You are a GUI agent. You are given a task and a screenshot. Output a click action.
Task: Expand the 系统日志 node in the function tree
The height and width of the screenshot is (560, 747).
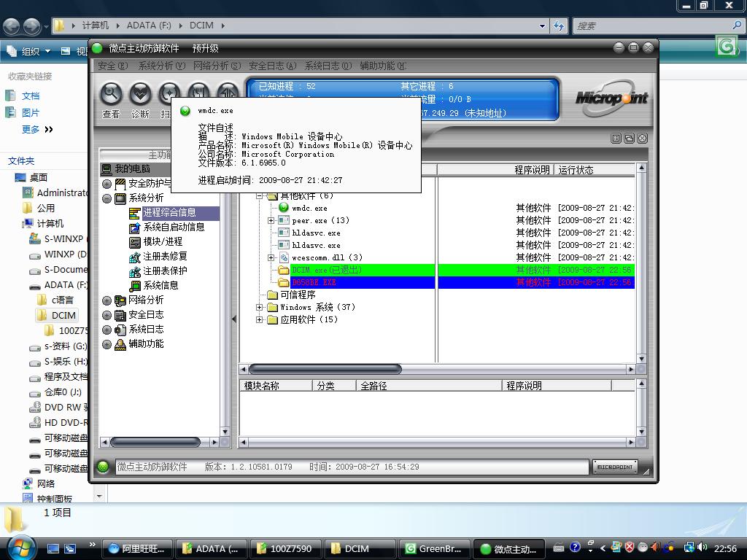(x=107, y=330)
